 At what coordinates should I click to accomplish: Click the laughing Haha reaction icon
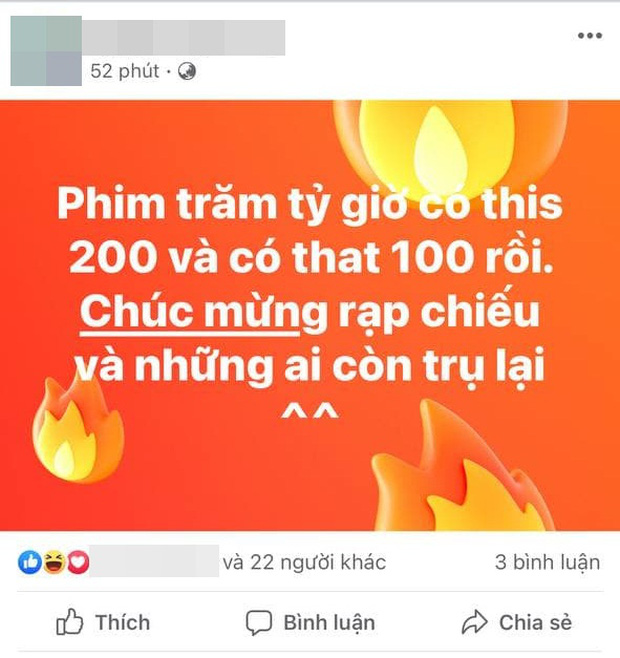(x=55, y=562)
